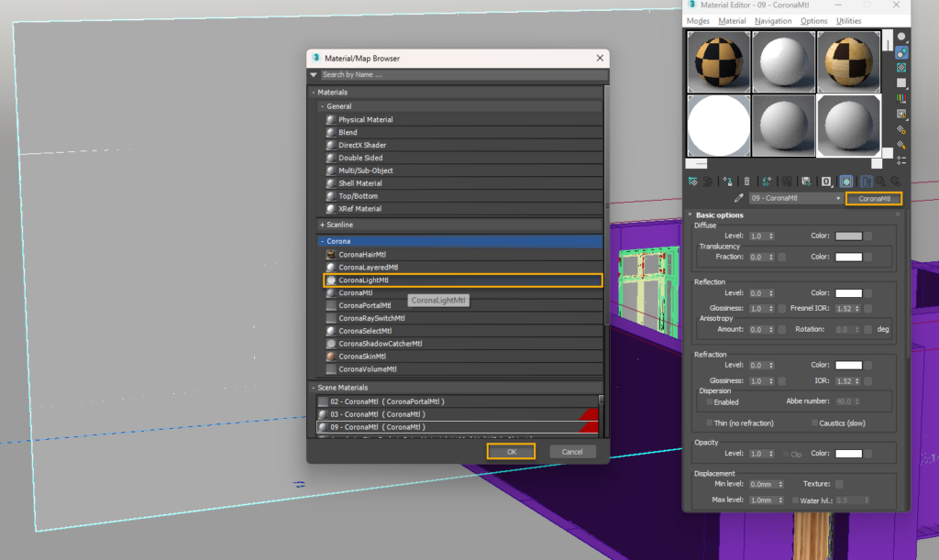
Task: Open Material menu in Material Editor
Action: coord(732,21)
